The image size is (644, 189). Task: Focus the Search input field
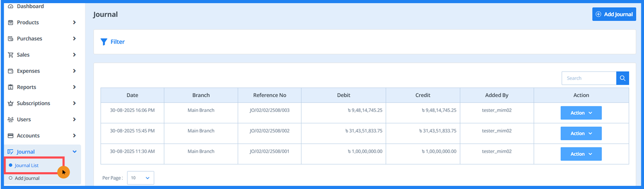click(589, 78)
